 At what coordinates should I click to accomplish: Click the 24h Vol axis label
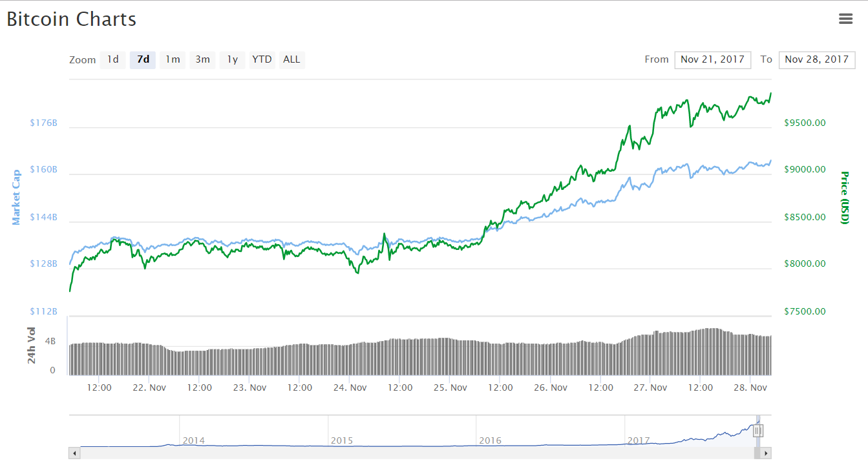tap(32, 345)
